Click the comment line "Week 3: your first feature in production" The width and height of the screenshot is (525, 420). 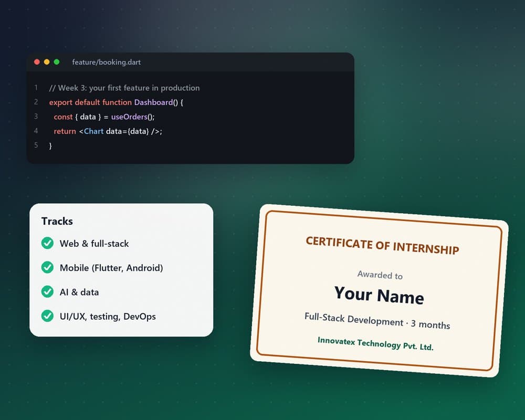(124, 88)
